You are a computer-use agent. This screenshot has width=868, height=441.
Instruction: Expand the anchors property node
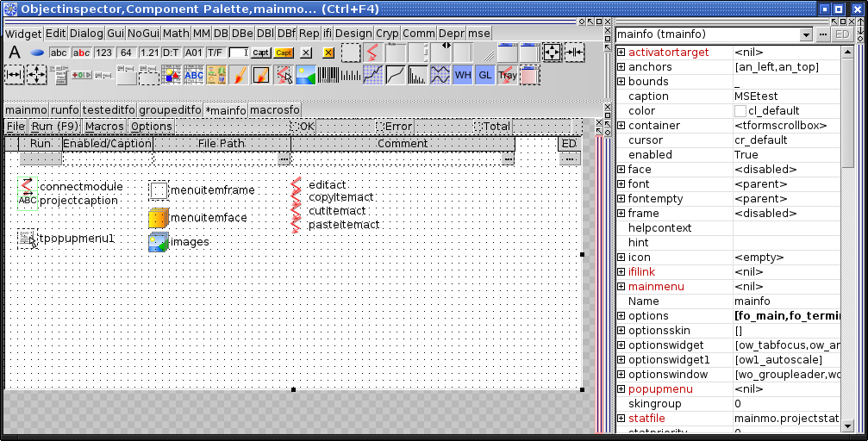click(621, 67)
